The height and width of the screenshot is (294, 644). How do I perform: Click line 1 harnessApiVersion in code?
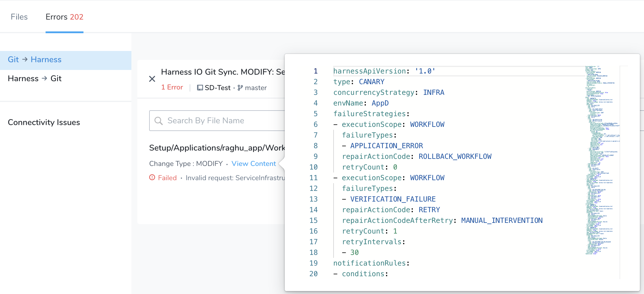click(x=384, y=71)
